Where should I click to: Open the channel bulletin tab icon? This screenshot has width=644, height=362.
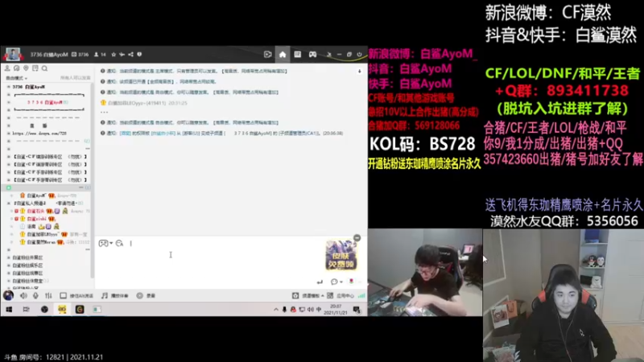click(297, 54)
